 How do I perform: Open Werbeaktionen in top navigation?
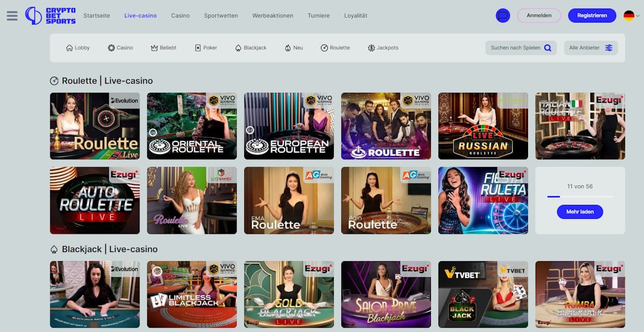point(273,16)
